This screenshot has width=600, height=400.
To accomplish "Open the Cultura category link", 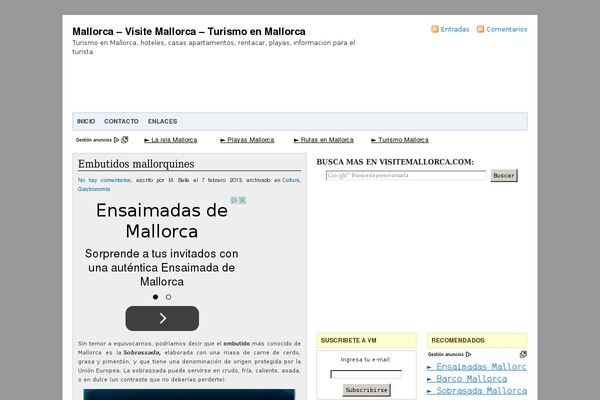I will click(x=291, y=180).
